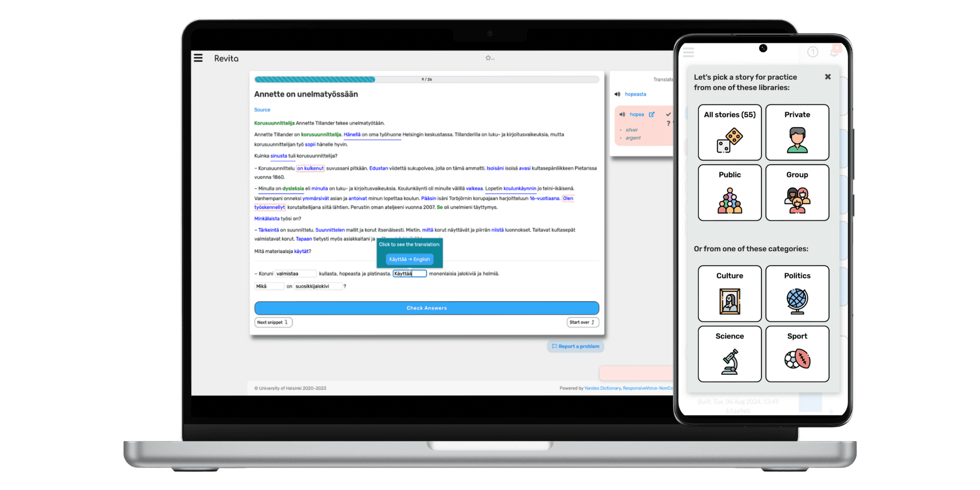Click the word Hänellä in the story
This screenshot has height=490, width=980.
click(x=352, y=134)
